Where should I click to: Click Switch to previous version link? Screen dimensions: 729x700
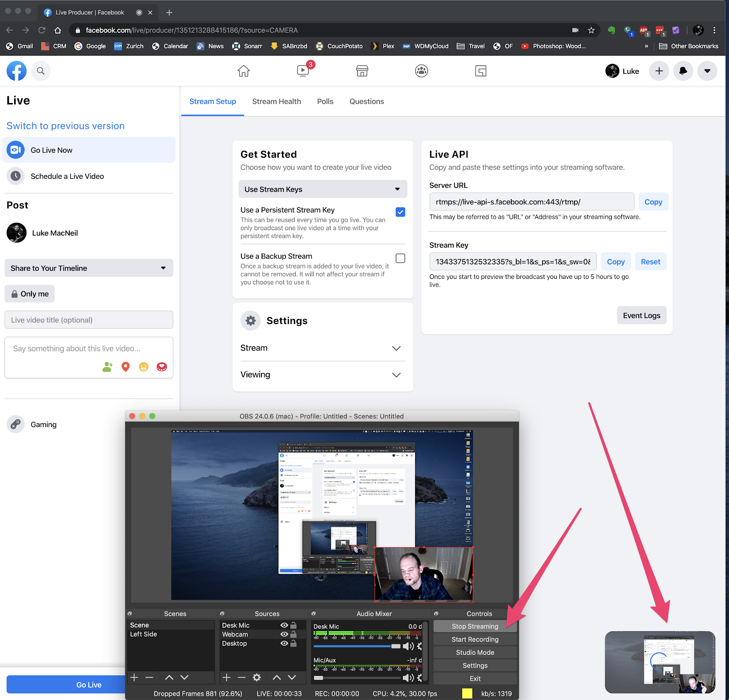[66, 126]
